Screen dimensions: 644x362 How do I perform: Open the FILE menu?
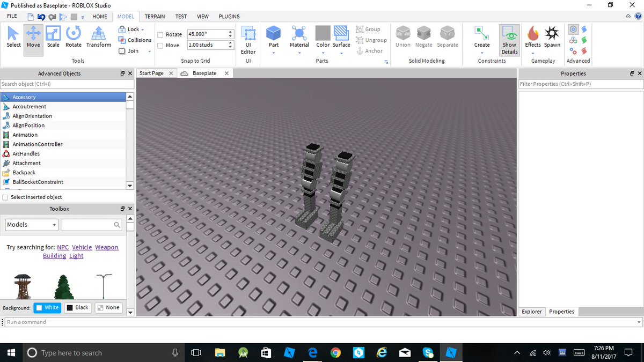12,17
